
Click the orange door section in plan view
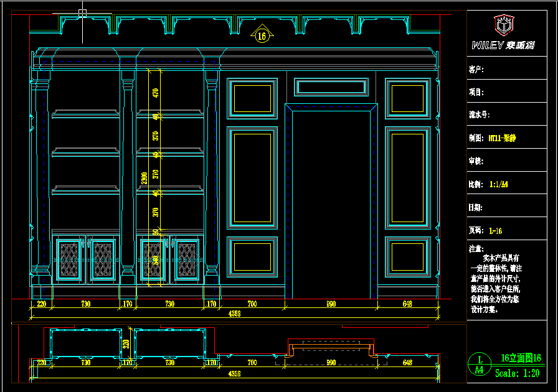(331, 350)
